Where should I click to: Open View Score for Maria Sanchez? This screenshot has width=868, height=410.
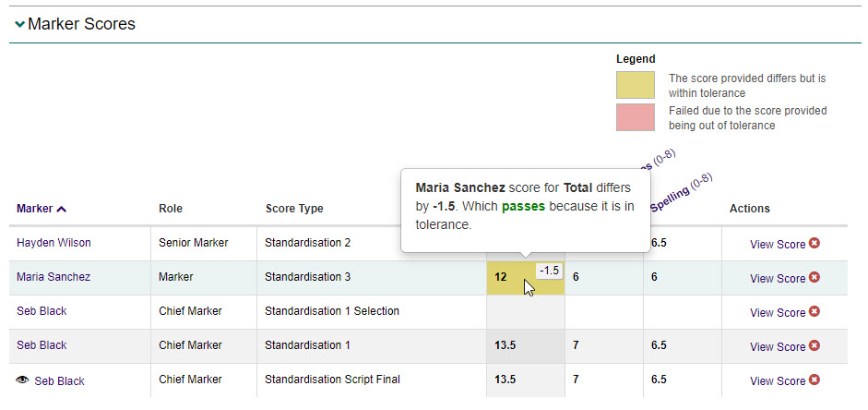click(x=777, y=279)
